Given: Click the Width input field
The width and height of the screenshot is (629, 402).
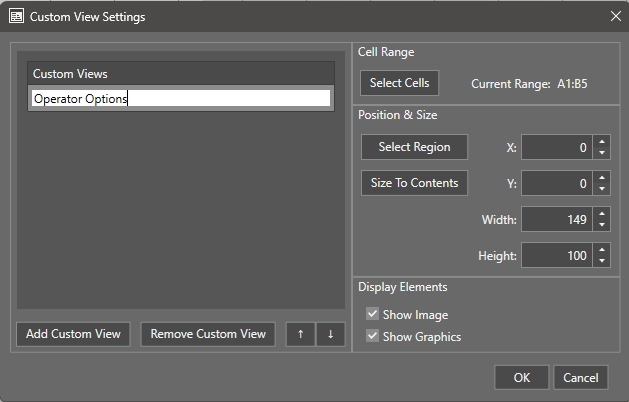Looking at the screenshot, I should click(x=556, y=220).
